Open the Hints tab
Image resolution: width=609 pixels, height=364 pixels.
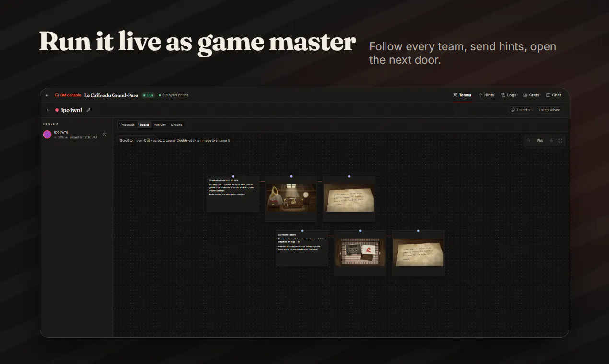[x=486, y=95]
